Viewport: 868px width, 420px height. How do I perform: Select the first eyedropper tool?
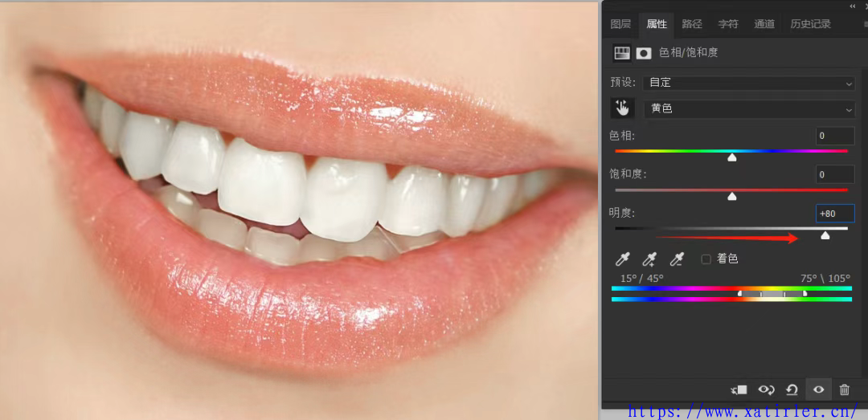coord(622,259)
